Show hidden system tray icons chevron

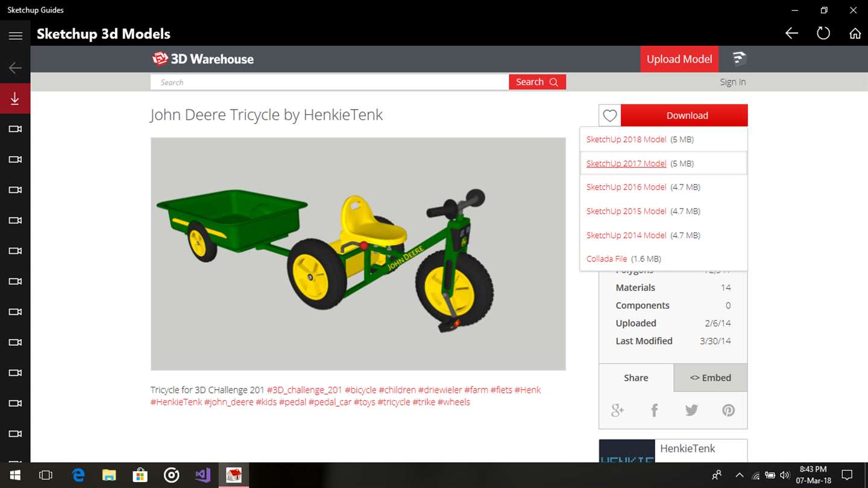(740, 475)
